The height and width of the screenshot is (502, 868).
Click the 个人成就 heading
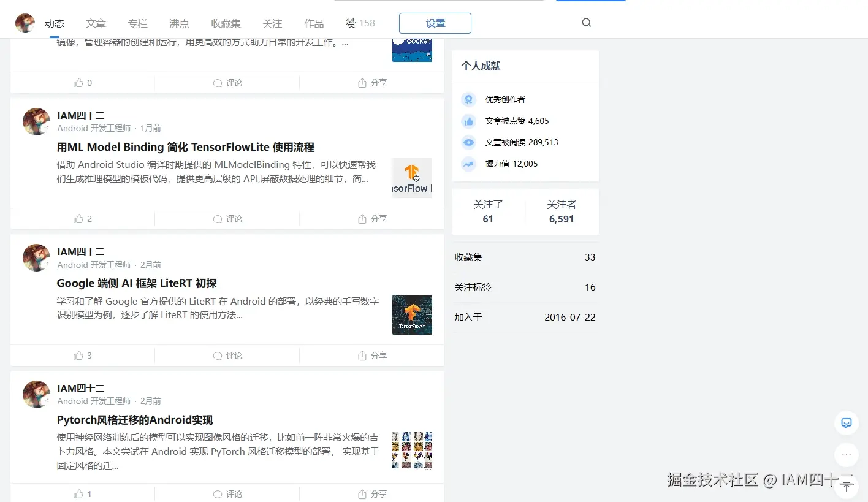481,66
